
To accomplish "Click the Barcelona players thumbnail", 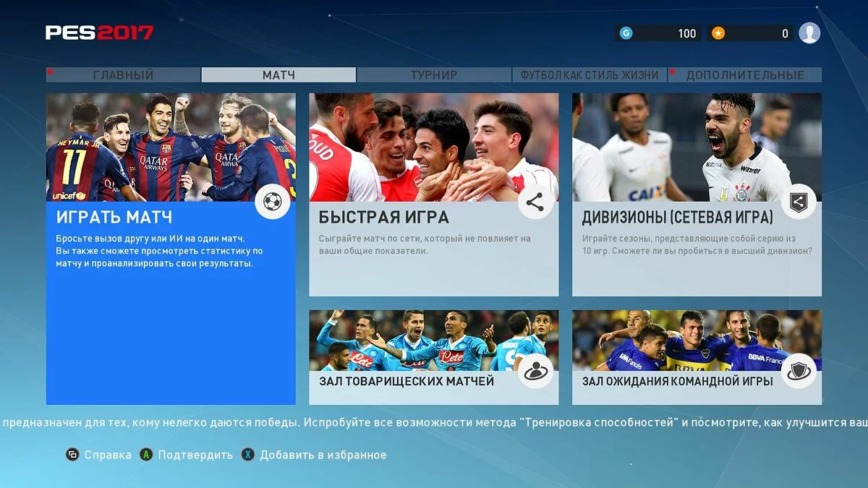I will click(x=171, y=147).
